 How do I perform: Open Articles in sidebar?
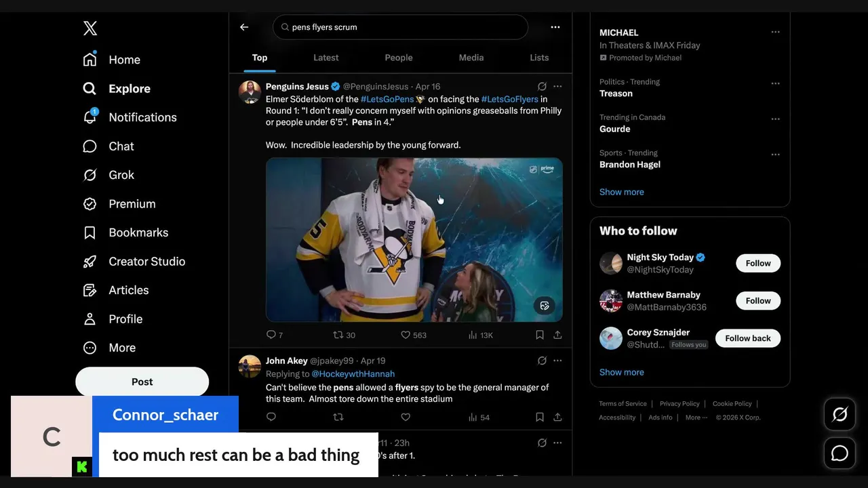(x=115, y=290)
